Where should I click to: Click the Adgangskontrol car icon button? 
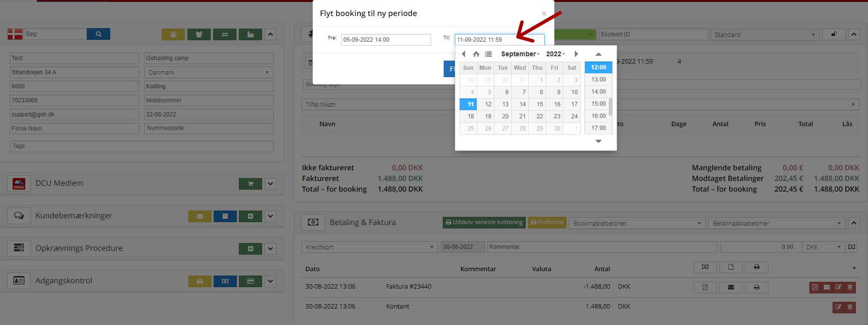(x=200, y=281)
